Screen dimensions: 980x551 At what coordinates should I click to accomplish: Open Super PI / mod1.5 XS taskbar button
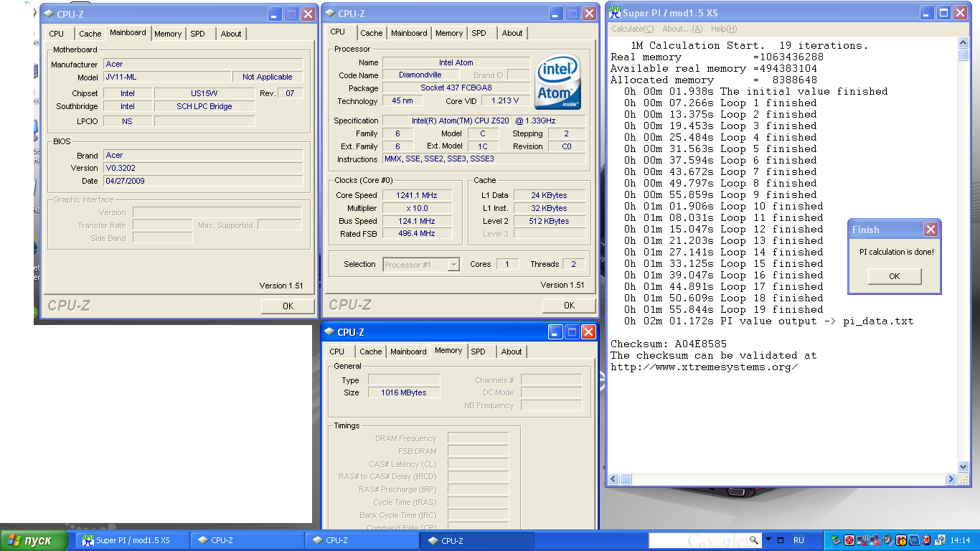tap(131, 540)
